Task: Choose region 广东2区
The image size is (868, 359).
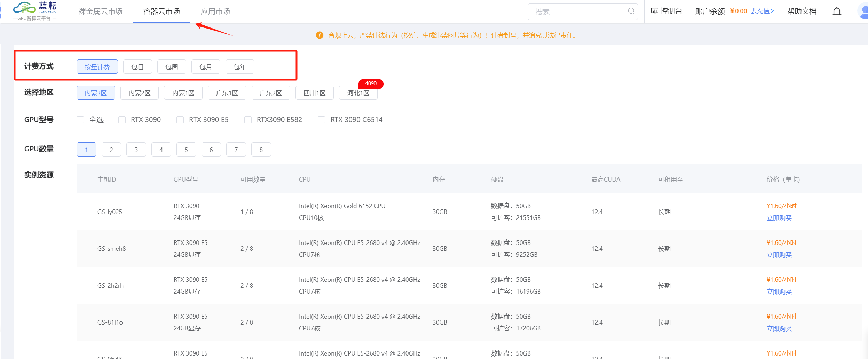Action: 271,93
